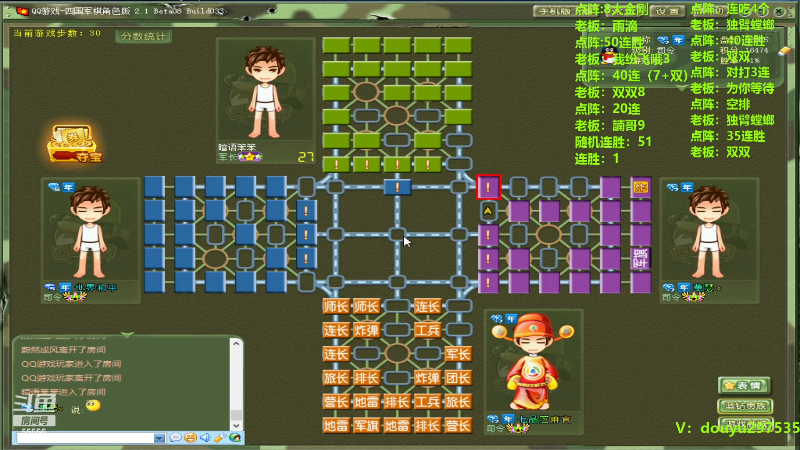The height and width of the screenshot is (450, 800).
Task: Expand the chat input history dropdown arrow
Action: (160, 438)
